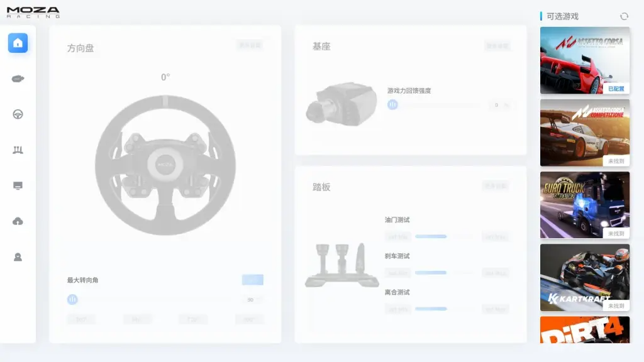This screenshot has height=362, width=644.
Task: Open the pedals settings sidebar icon
Action: pyautogui.click(x=18, y=150)
